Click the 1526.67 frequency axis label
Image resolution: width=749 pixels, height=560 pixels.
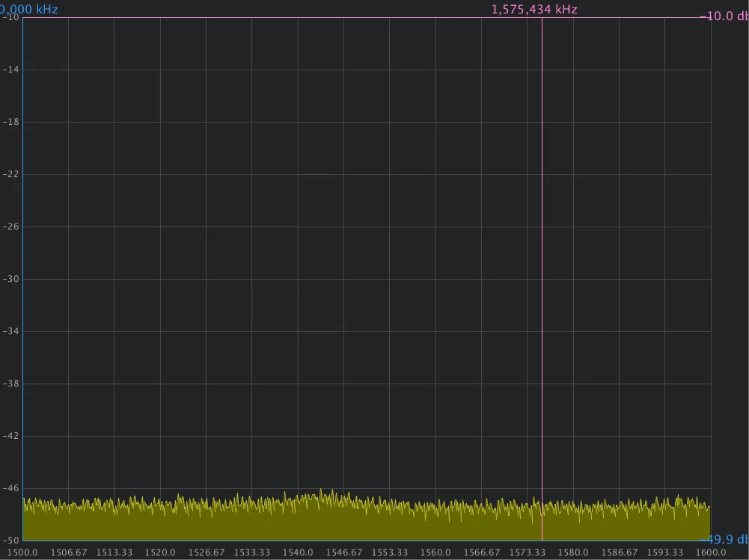point(207,553)
